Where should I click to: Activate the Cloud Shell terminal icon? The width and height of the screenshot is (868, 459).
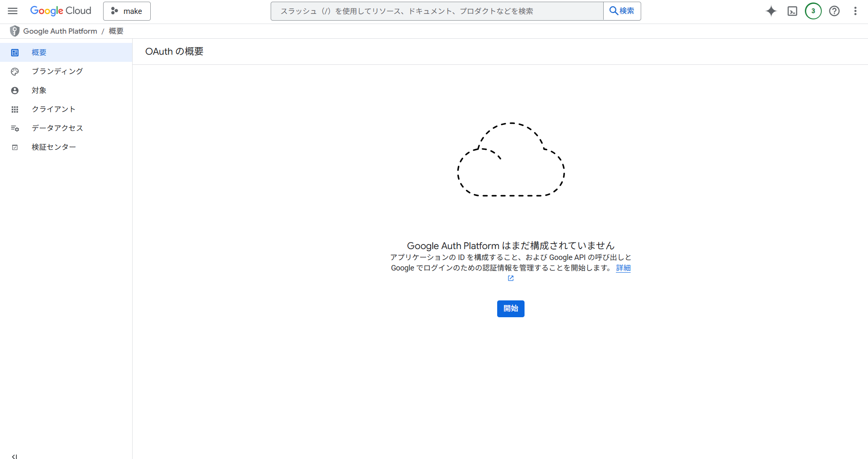[792, 11]
